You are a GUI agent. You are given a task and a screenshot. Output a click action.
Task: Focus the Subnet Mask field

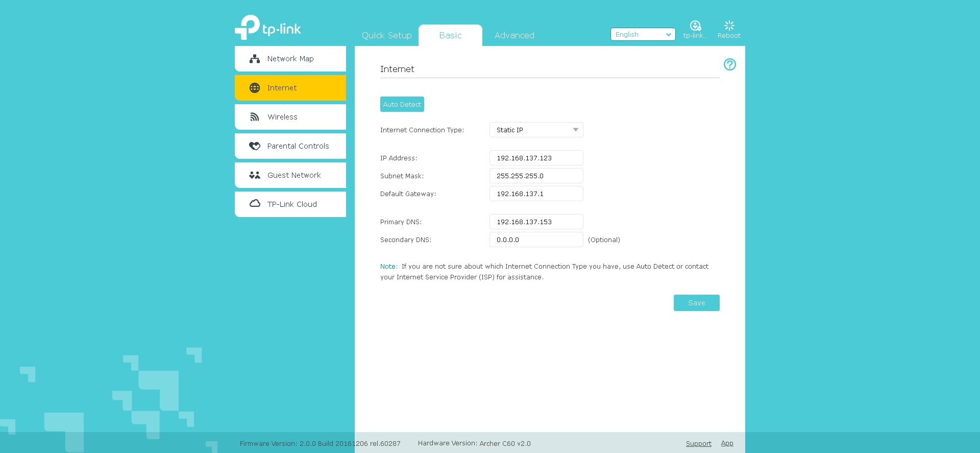pyautogui.click(x=536, y=176)
